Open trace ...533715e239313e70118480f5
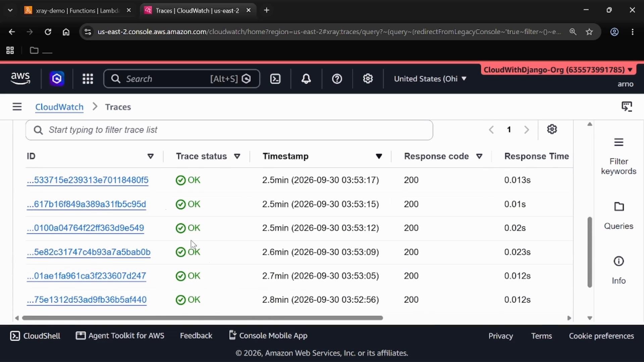 click(88, 180)
